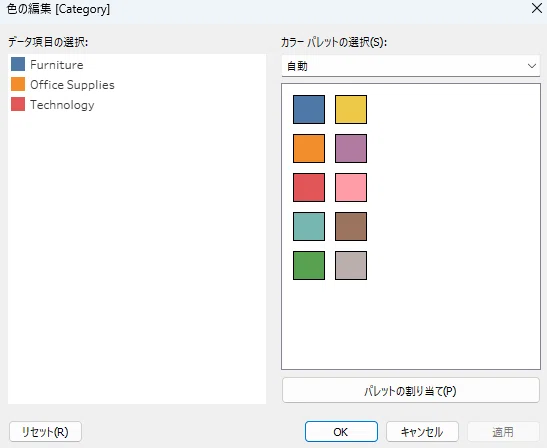Click the orange swatch beside Office Supplies
The height and width of the screenshot is (448, 547).
click(18, 84)
